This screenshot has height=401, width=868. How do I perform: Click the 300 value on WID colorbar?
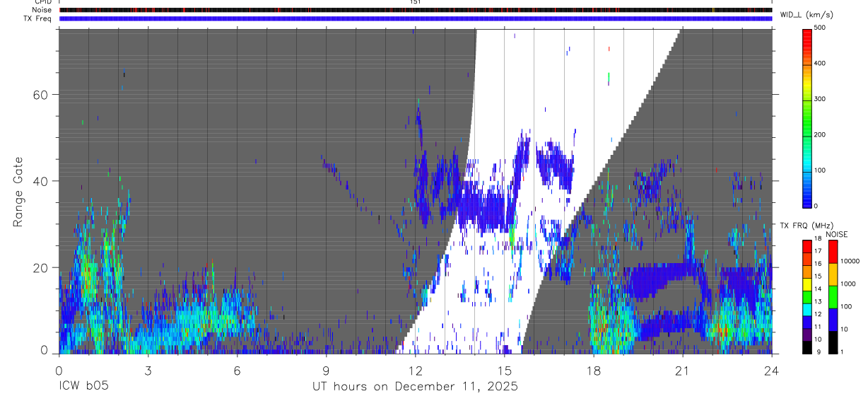tap(821, 99)
